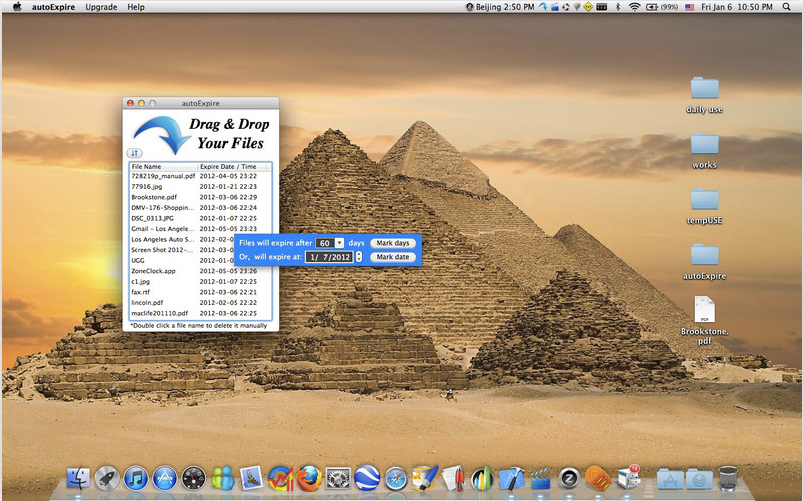Launch Google Earth from the dock
This screenshot has height=501, width=803.
click(367, 478)
